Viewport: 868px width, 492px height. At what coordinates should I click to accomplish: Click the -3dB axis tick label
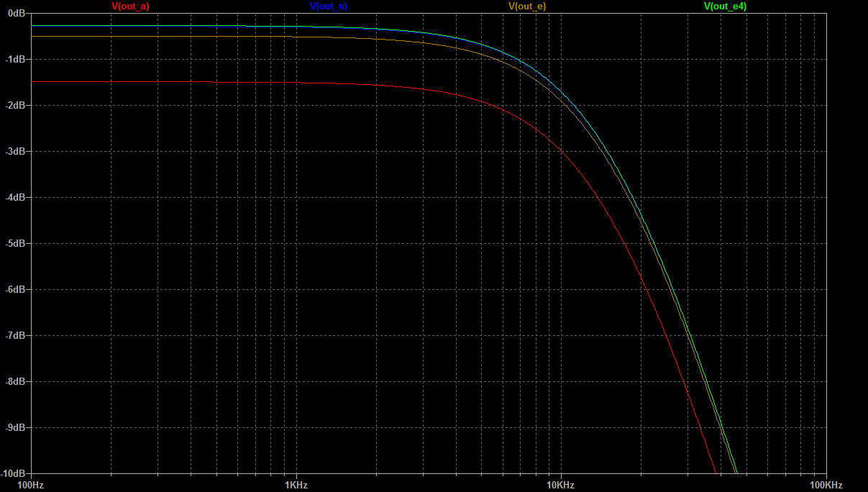tap(14, 151)
